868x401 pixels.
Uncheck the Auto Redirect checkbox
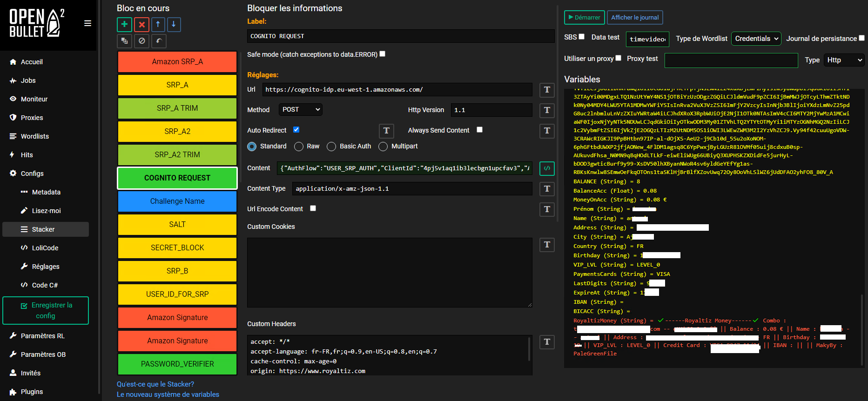coord(296,130)
